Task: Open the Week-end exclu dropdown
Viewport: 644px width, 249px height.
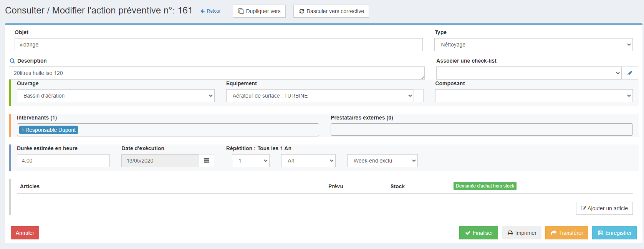Action: 382,161
